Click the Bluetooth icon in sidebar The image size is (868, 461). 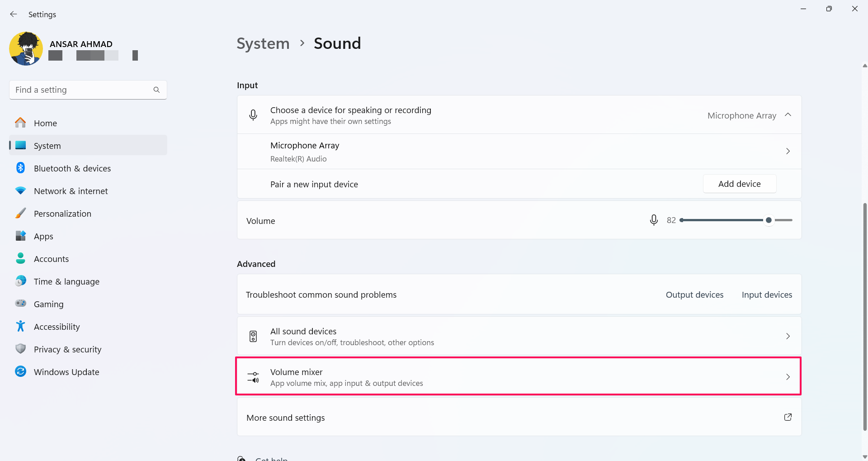point(20,168)
